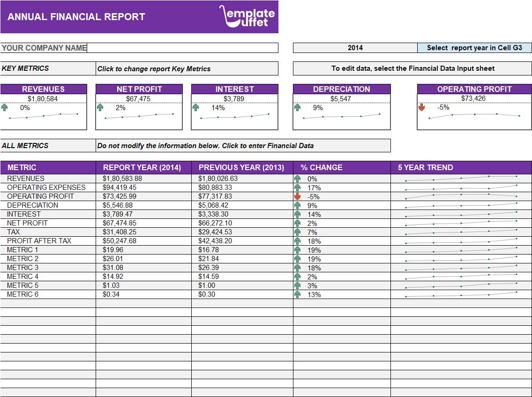
Task: Click the Revenues card sparkline chart
Action: pos(44,116)
